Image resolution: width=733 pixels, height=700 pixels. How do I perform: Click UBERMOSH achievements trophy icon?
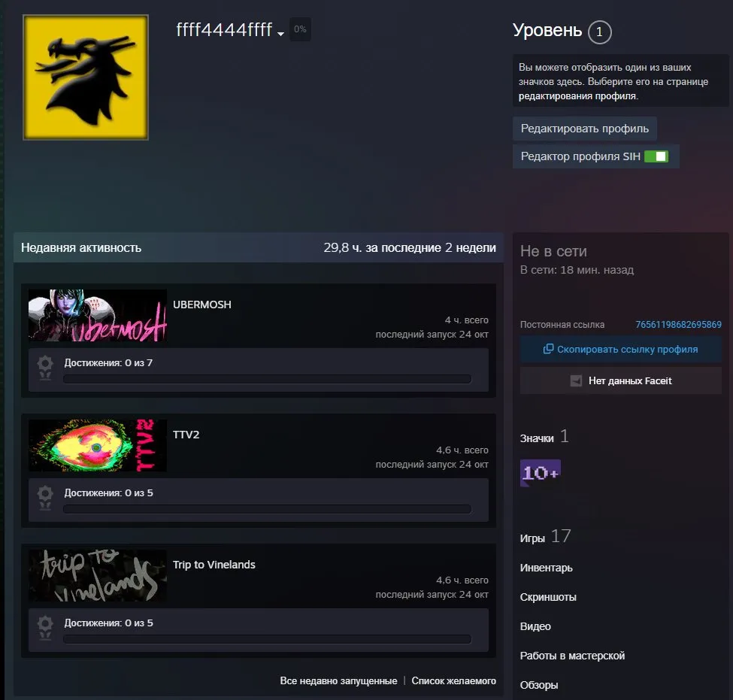45,368
